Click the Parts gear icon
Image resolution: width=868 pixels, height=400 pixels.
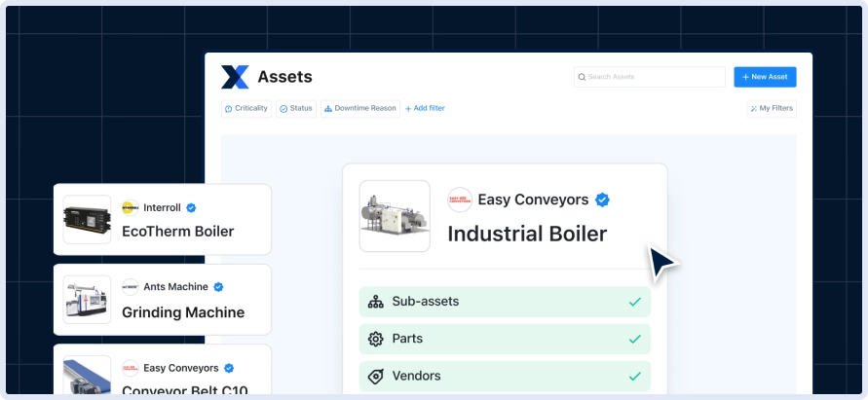[376, 339]
